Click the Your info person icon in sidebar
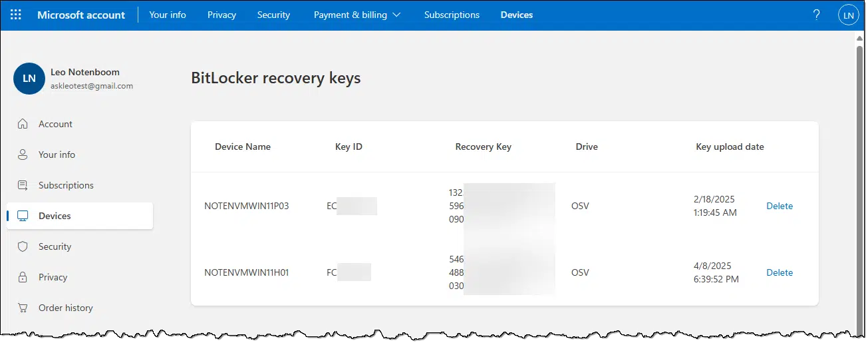 (23, 155)
